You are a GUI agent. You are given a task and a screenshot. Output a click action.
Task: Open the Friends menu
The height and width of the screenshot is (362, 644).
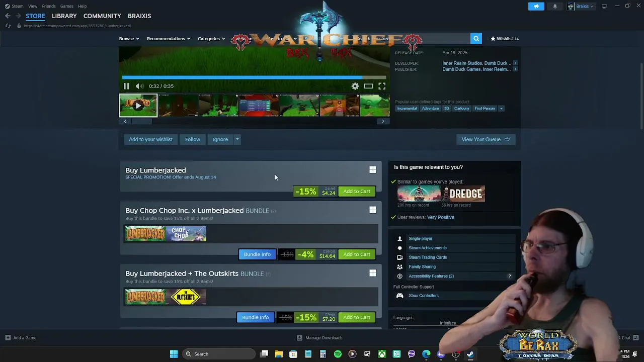coord(49,6)
